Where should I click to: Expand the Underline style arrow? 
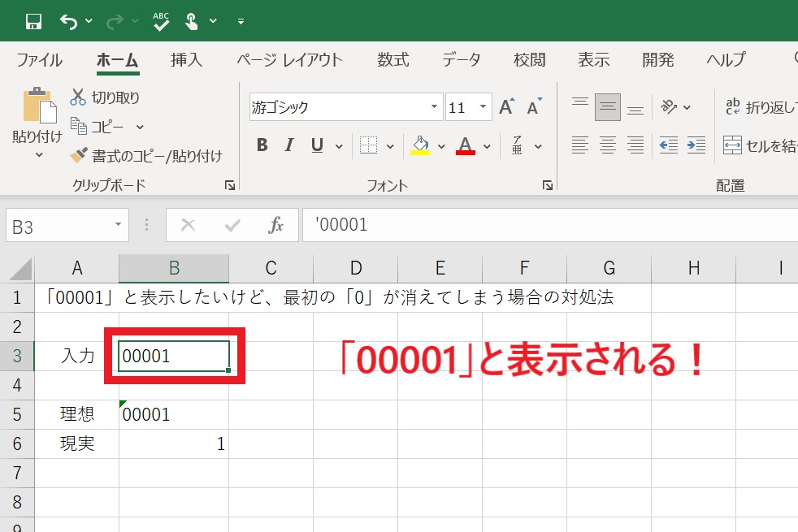[x=339, y=146]
